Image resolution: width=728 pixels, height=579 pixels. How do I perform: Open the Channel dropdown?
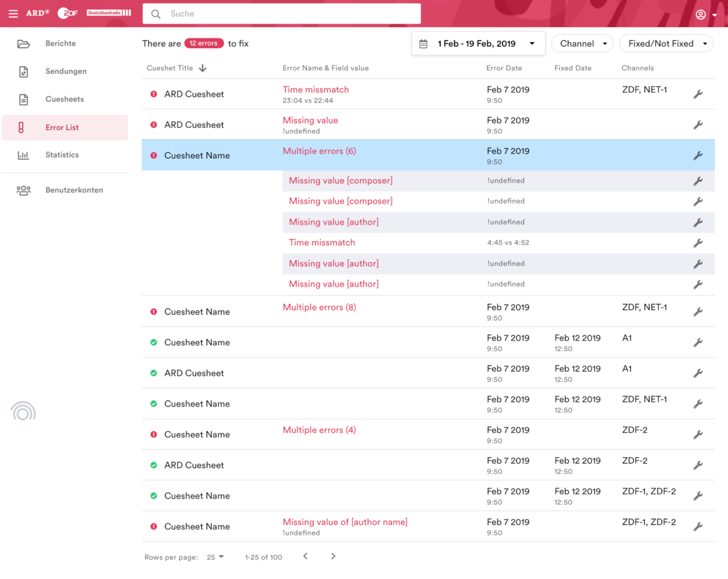click(x=581, y=43)
